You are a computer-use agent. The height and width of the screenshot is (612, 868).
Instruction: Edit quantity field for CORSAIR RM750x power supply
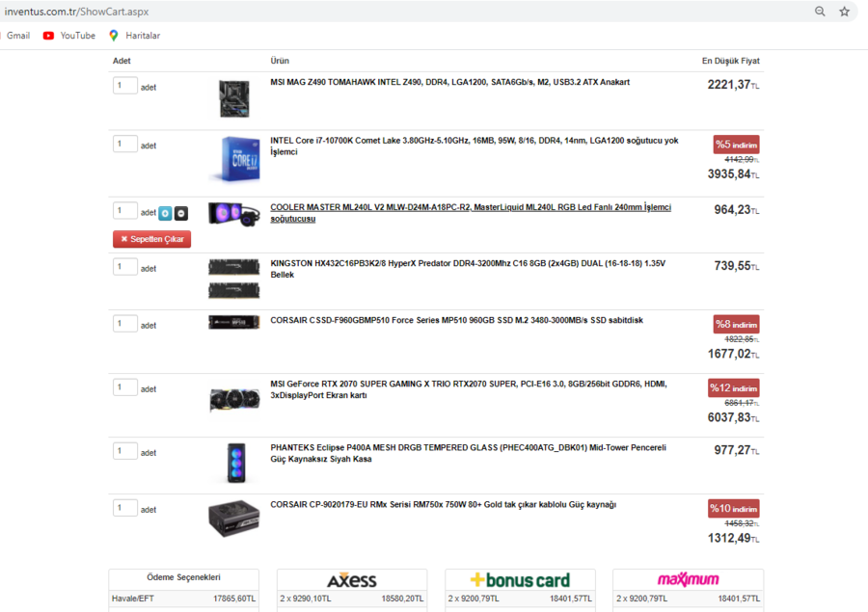(x=125, y=508)
